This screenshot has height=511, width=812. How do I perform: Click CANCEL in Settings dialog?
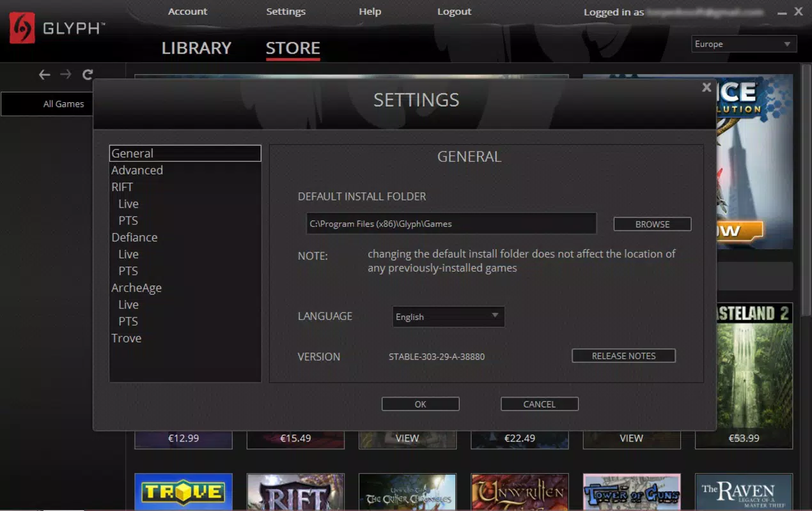pyautogui.click(x=539, y=404)
